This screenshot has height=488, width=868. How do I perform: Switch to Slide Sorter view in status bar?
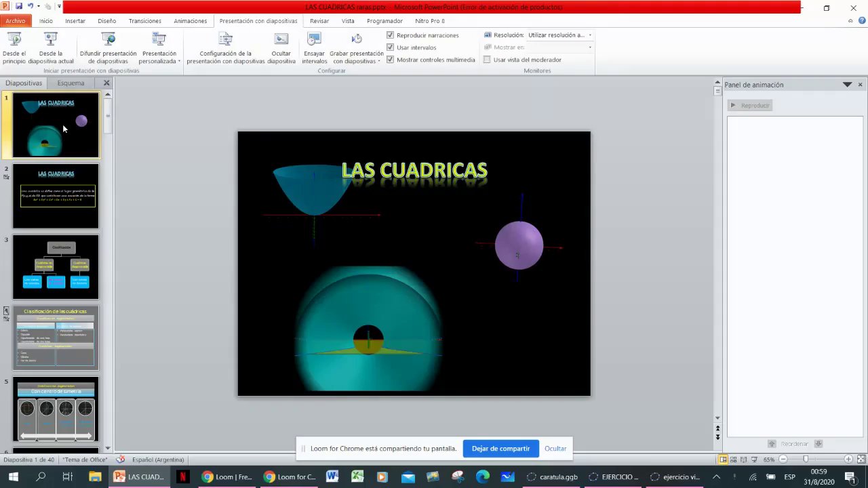pos(734,460)
